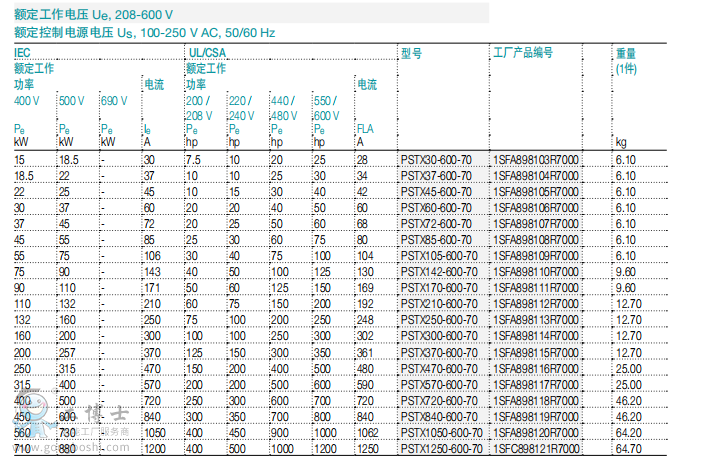704x467 pixels.
Task: Click the 重量 (1件) column header
Action: [x=626, y=60]
